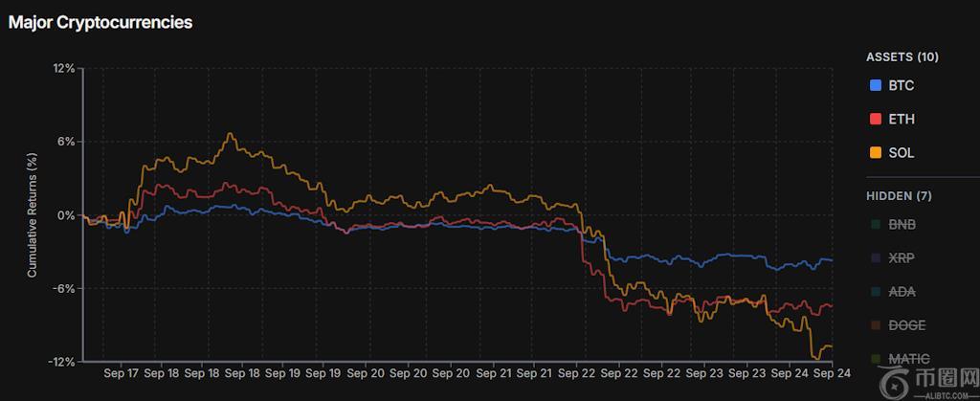Image resolution: width=980 pixels, height=401 pixels.
Task: Click the dimmed DOGE legend swatch
Action: [875, 326]
